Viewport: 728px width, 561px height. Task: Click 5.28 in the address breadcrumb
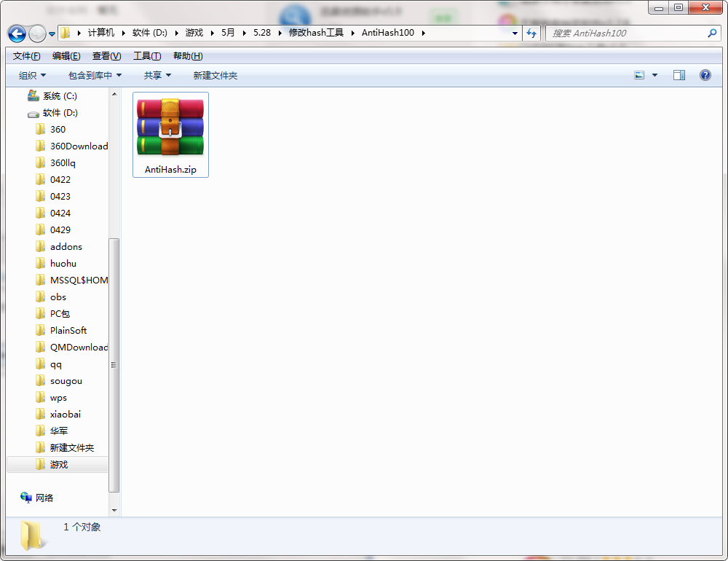point(262,33)
